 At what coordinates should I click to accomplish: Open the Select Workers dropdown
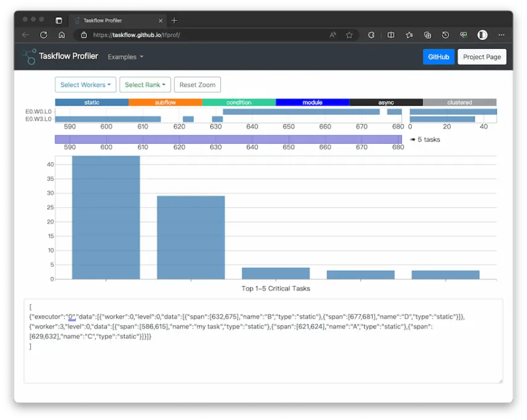[x=85, y=84]
